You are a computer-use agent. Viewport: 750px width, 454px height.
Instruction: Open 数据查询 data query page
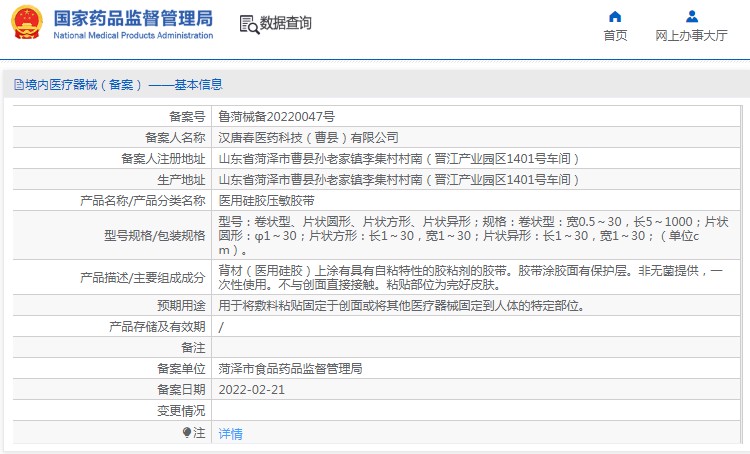click(x=286, y=23)
